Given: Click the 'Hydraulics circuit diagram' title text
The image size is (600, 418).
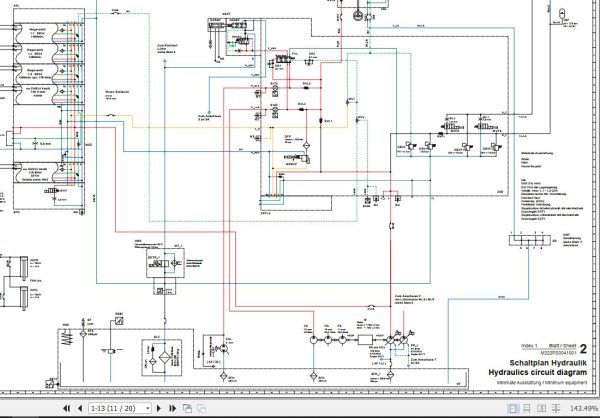Looking at the screenshot, I should tap(538, 372).
